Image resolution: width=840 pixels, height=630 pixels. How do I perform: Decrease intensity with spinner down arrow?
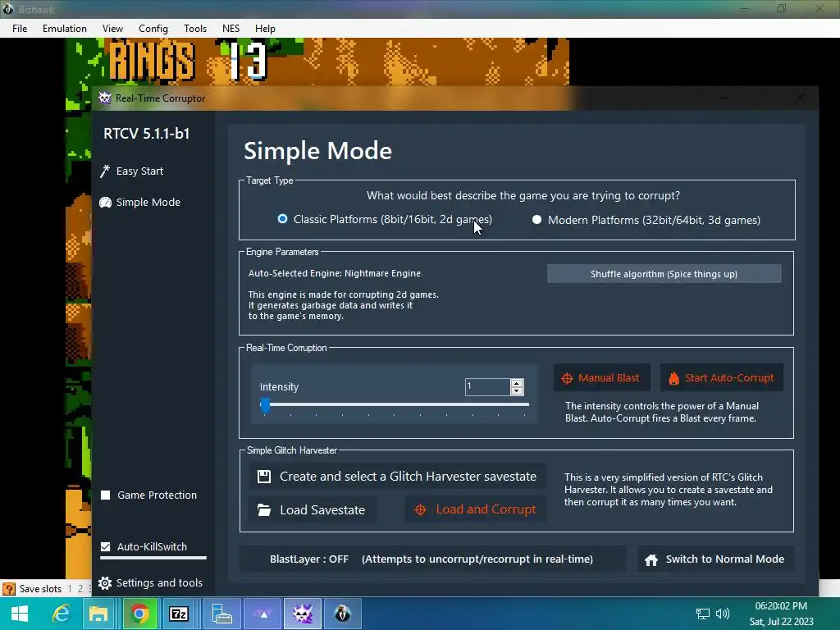coord(517,390)
